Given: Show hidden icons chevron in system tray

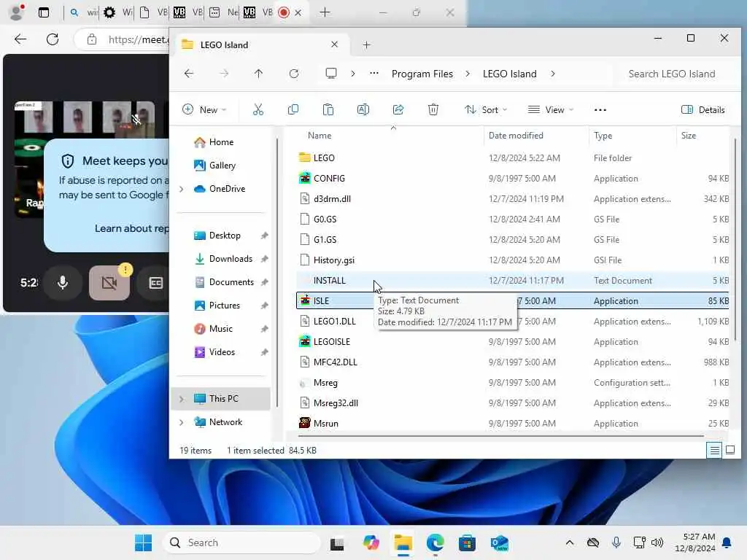Looking at the screenshot, I should [569, 542].
